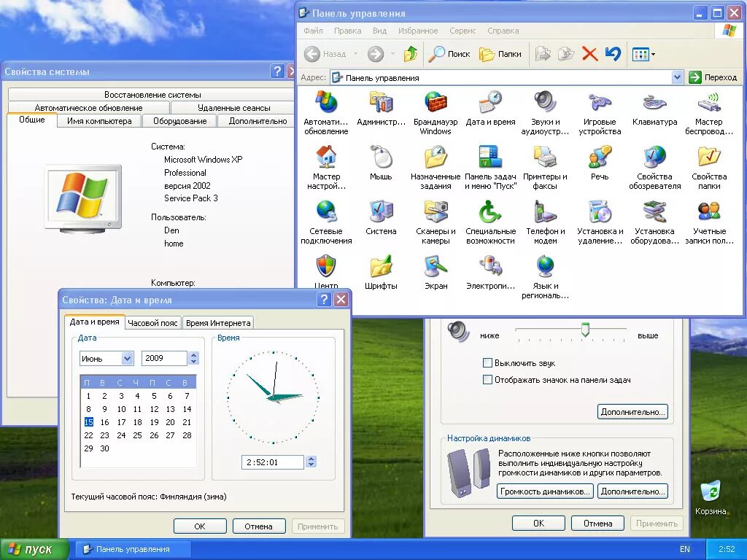
Task: Open the Избранное menu
Action: pyautogui.click(x=418, y=31)
